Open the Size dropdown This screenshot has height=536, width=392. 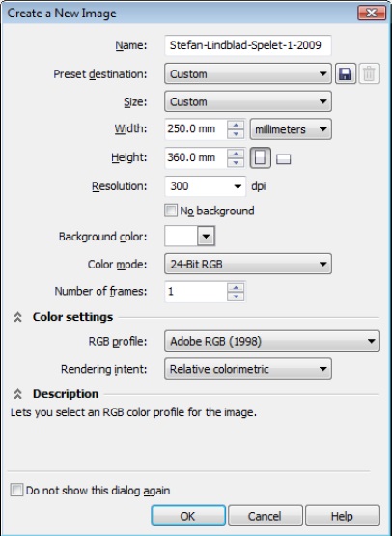tap(248, 101)
